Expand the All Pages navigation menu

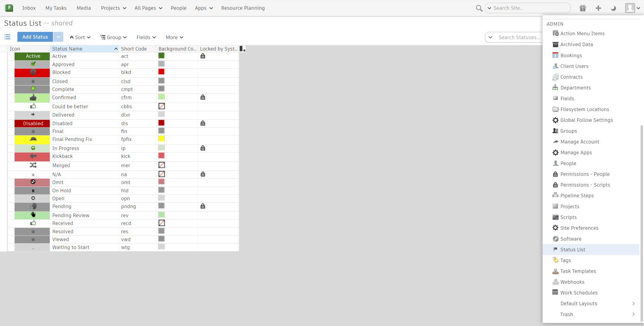(x=149, y=8)
